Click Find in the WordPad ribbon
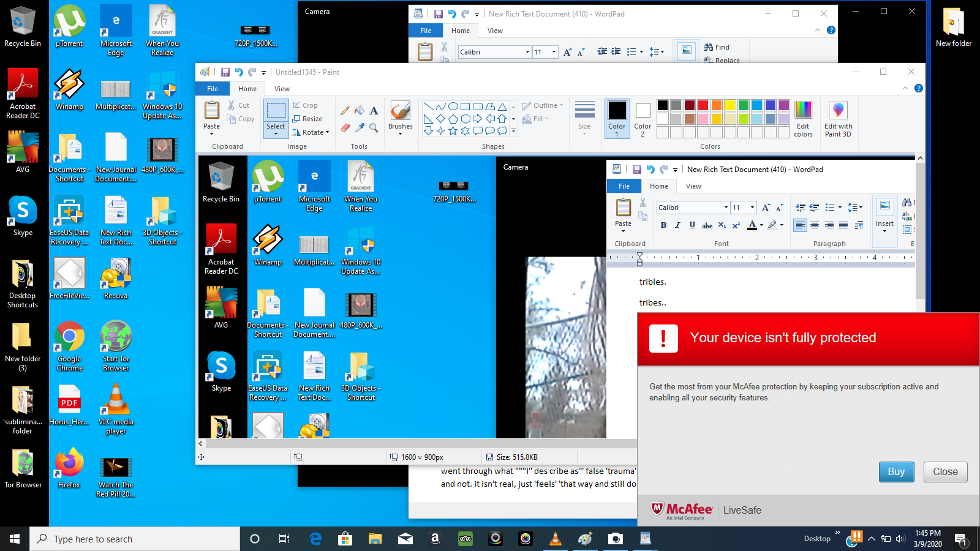Viewport: 980px width, 551px height. pyautogui.click(x=717, y=47)
